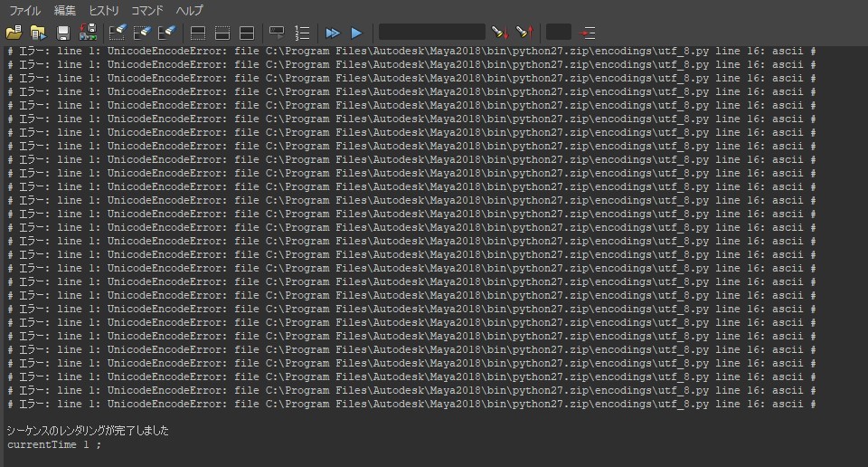Show the input pane only
The height and width of the screenshot is (467, 868).
(222, 33)
